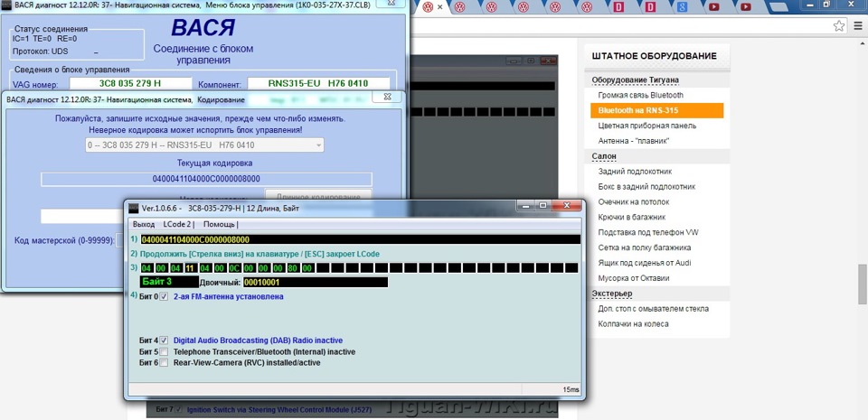Open Доп. стоп с омывателем стекла link

(653, 309)
